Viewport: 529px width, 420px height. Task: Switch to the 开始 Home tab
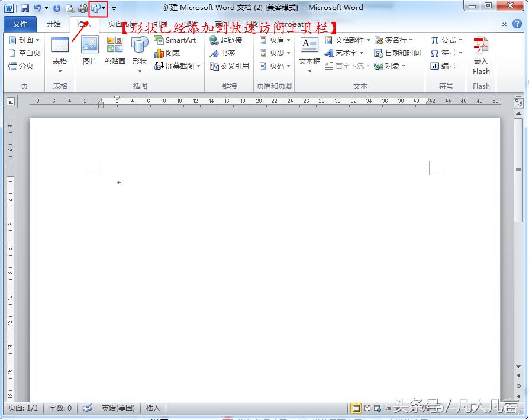coord(54,24)
